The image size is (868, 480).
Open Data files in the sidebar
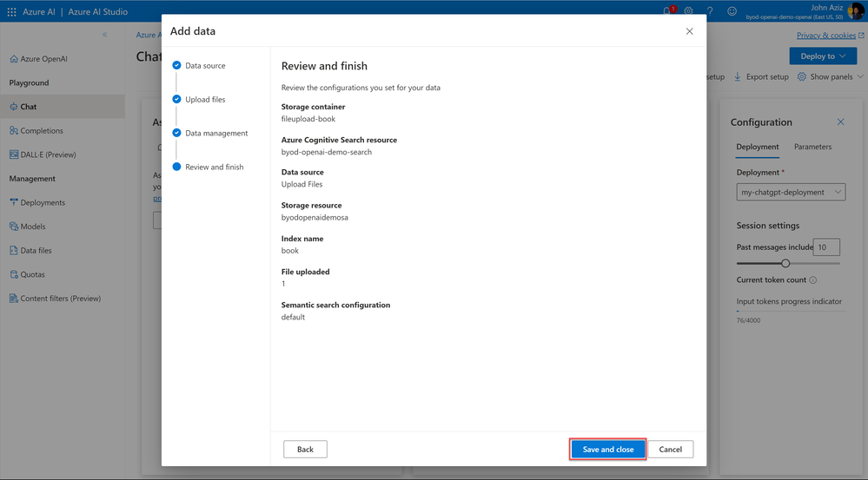point(63,251)
